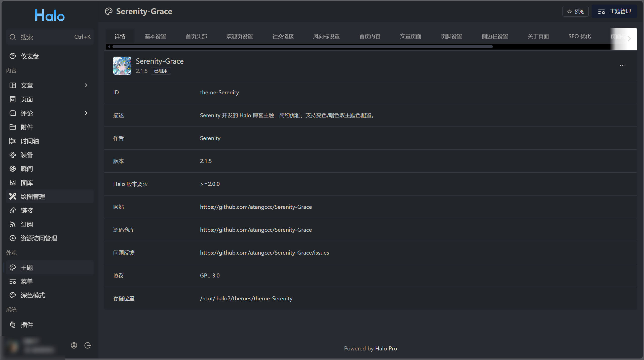The height and width of the screenshot is (360, 644).
Task: Click the 菜单 menu settings icon
Action: 13,281
